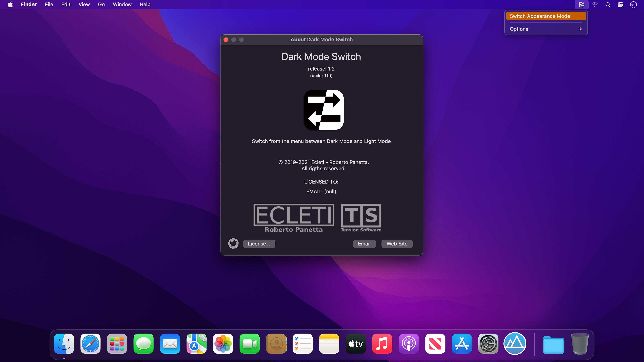Open News app in the Dock
Viewport: 644px width, 362px height.
coord(435,344)
